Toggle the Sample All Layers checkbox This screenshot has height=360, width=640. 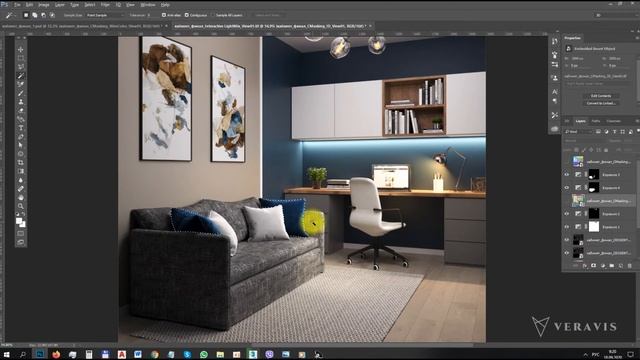click(213, 15)
